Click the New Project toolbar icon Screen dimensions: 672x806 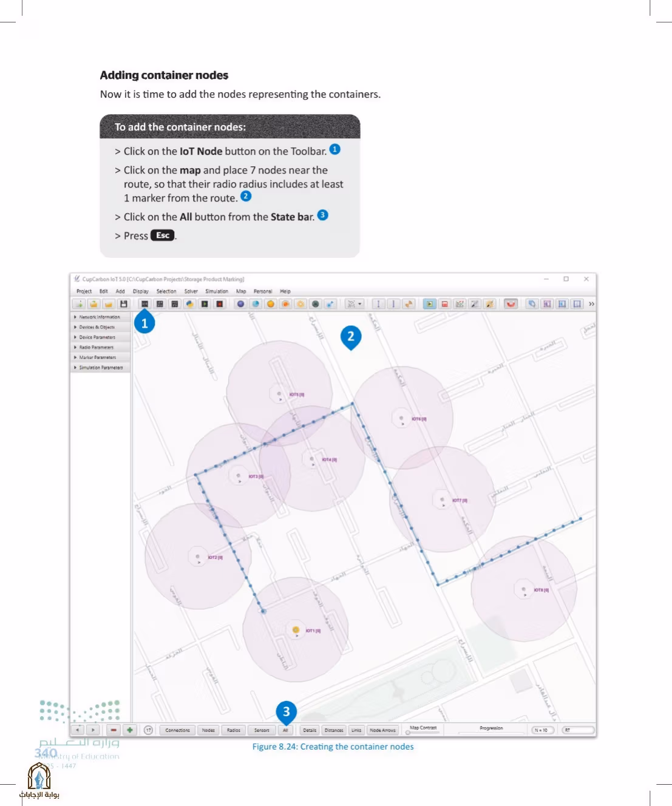[79, 304]
